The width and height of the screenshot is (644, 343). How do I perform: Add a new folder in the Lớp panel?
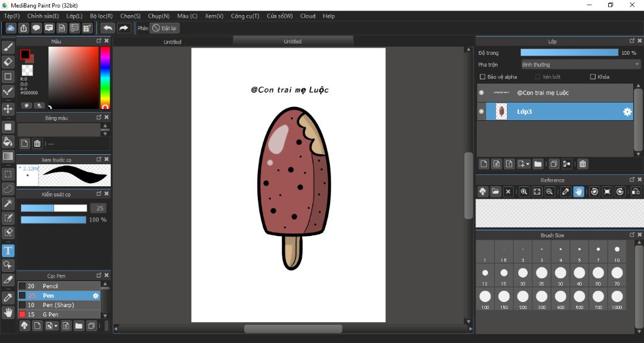(x=538, y=164)
